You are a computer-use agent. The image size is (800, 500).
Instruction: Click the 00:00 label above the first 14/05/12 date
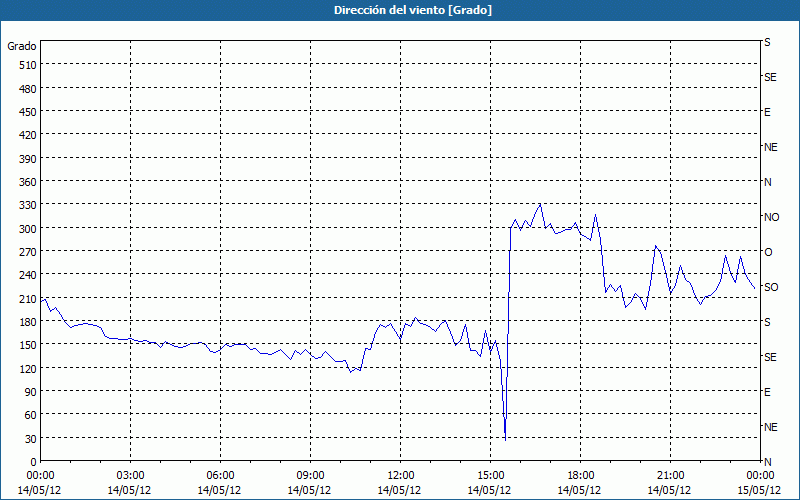tap(40, 476)
